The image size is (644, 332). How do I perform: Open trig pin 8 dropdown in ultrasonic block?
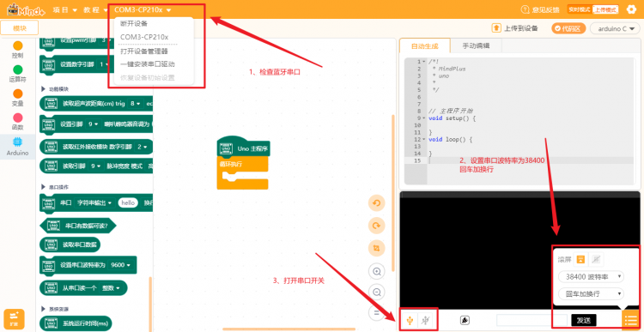pyautogui.click(x=135, y=104)
